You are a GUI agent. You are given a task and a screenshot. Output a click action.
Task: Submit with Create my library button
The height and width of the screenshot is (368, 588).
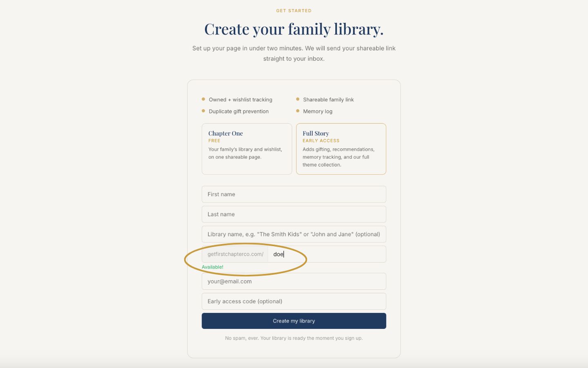[x=294, y=321]
